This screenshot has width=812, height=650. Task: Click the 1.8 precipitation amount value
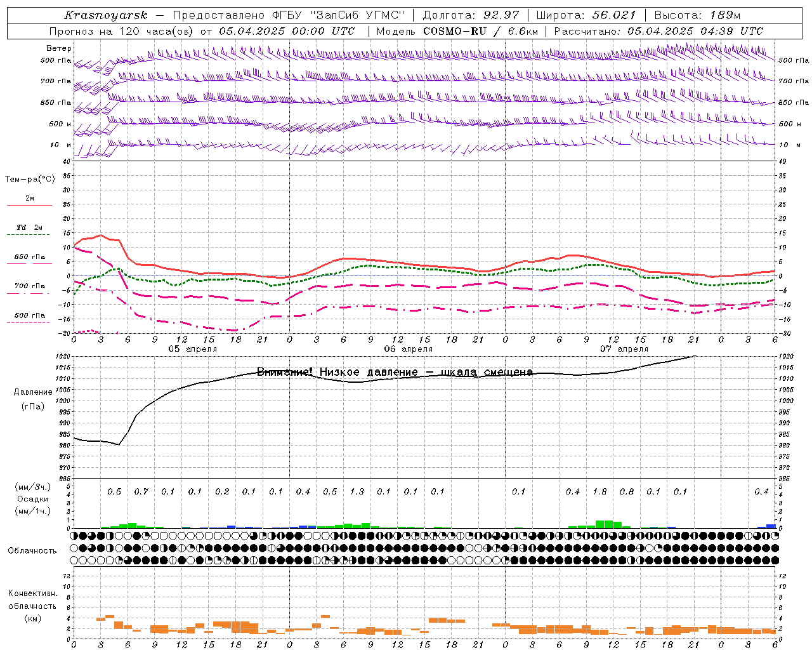click(599, 492)
